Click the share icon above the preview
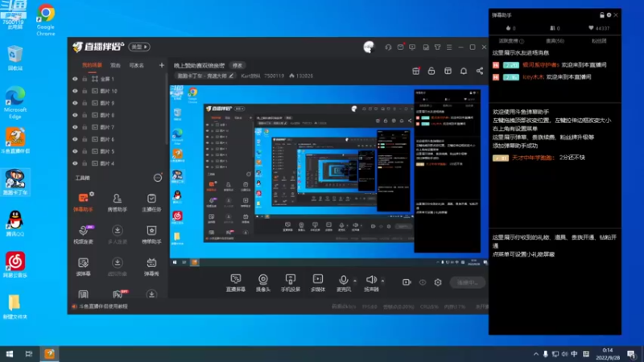Screen dimensions: 644x362 479,71
